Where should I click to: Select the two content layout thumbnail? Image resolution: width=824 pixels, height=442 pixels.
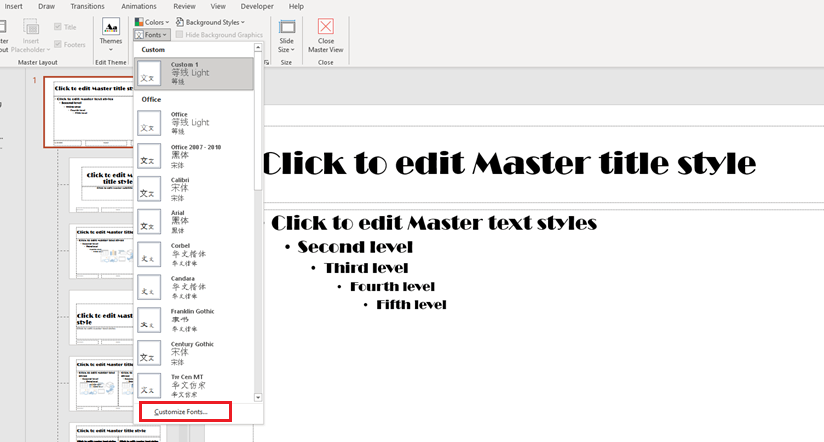[102, 384]
